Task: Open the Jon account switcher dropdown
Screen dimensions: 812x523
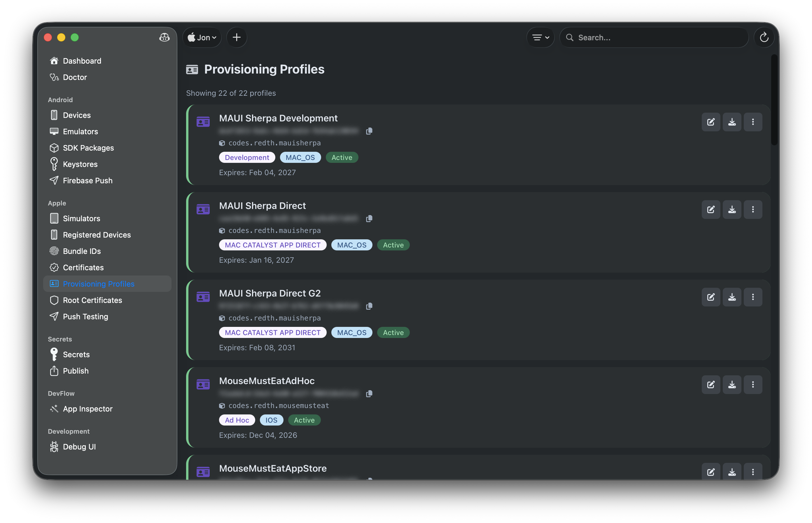Action: [x=202, y=37]
